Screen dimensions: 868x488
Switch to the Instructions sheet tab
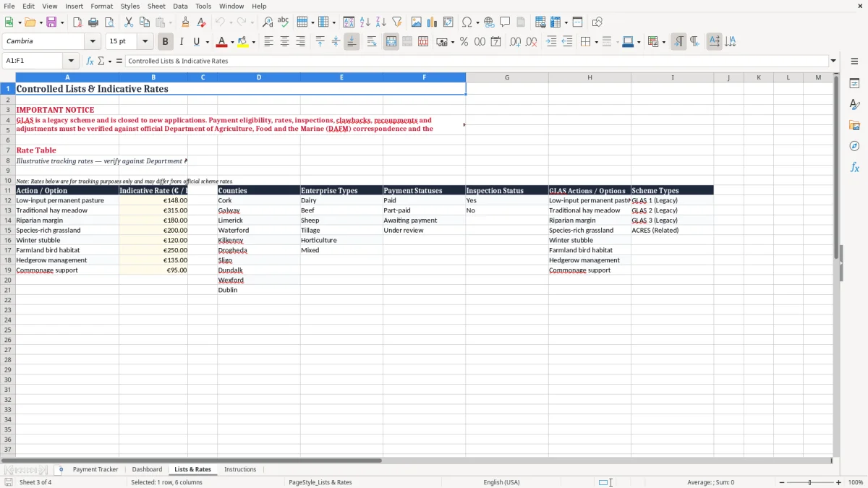point(240,469)
